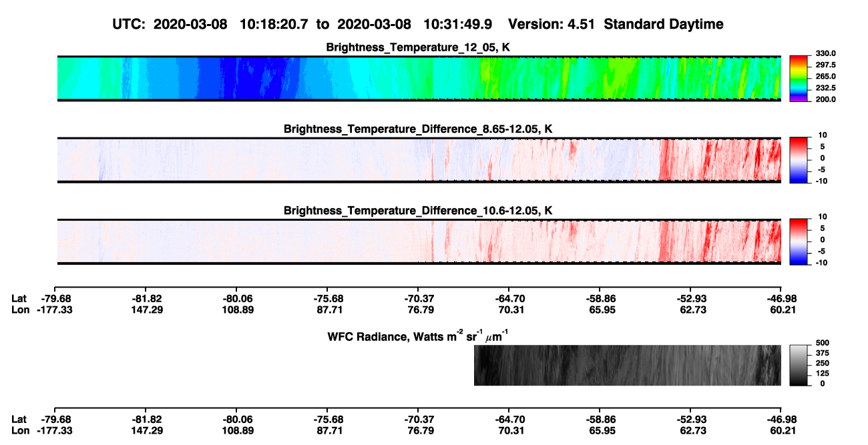The image size is (868, 445).
Task: Click the -10 label of 10.6-12.05 colorbar
Action: point(822,263)
